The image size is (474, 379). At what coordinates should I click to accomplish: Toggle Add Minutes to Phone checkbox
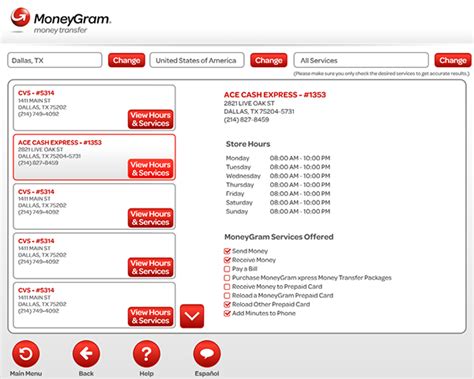(x=227, y=313)
